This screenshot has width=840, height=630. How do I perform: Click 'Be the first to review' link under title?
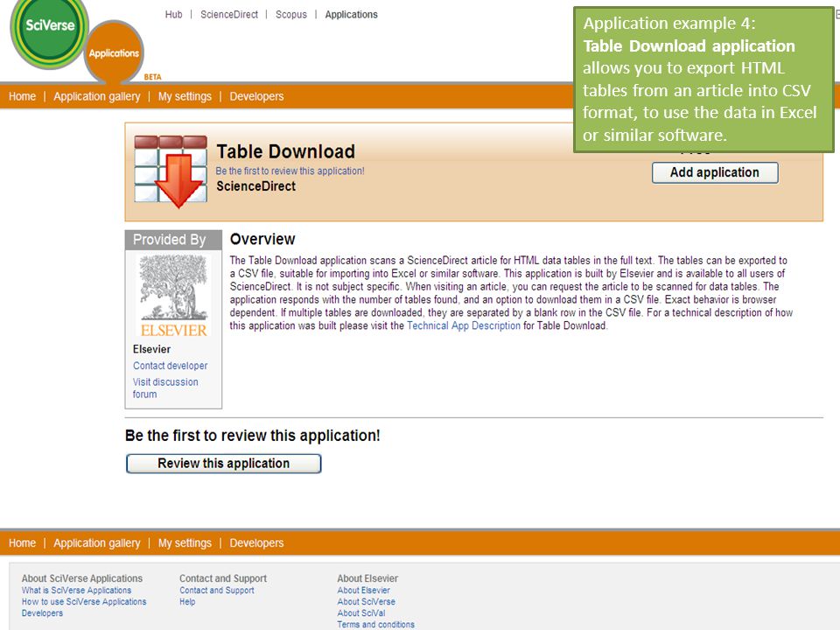point(290,171)
